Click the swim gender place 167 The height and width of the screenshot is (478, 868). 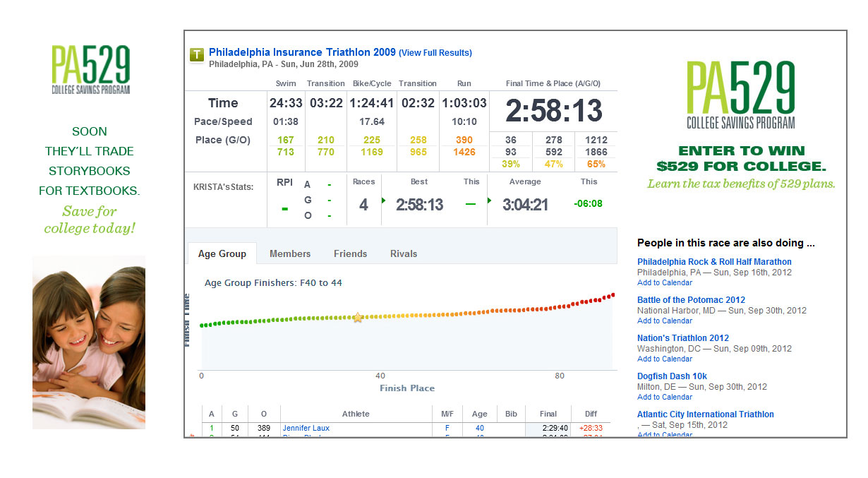pyautogui.click(x=286, y=140)
